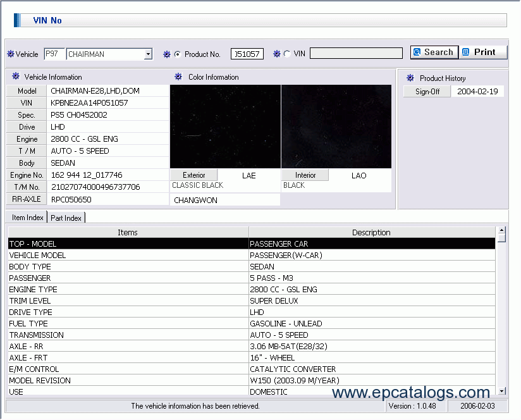Select the TOP - MODEL row
This screenshot has width=521, height=420.
click(252, 244)
